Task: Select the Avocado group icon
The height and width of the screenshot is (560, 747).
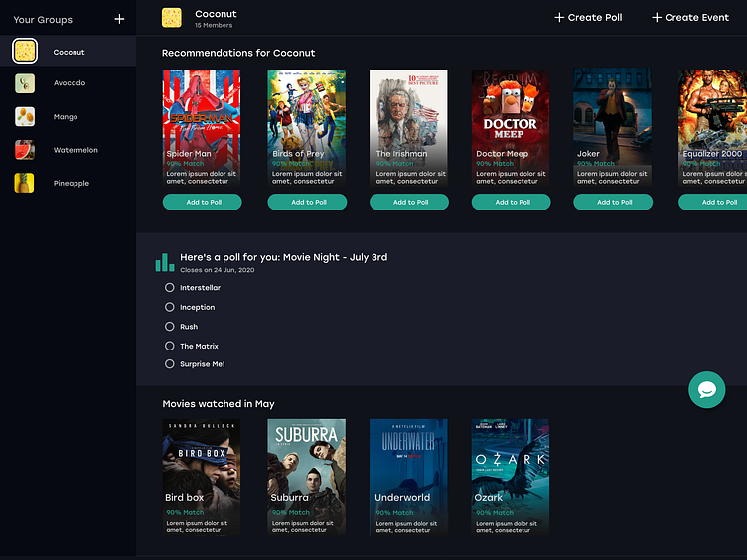Action: [x=25, y=83]
